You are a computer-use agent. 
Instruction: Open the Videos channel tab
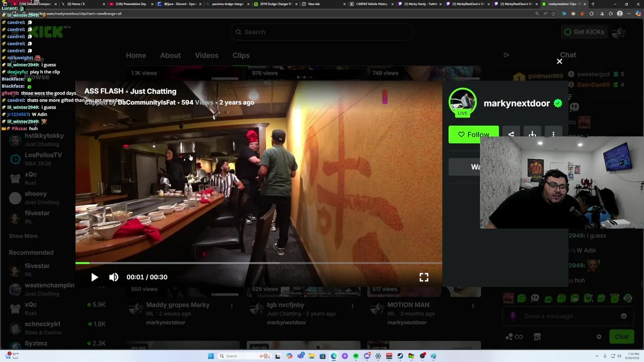[x=207, y=55]
